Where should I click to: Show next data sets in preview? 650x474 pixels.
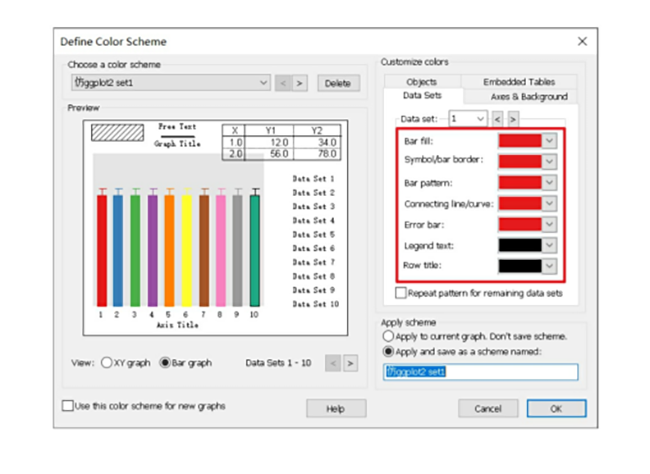click(350, 363)
